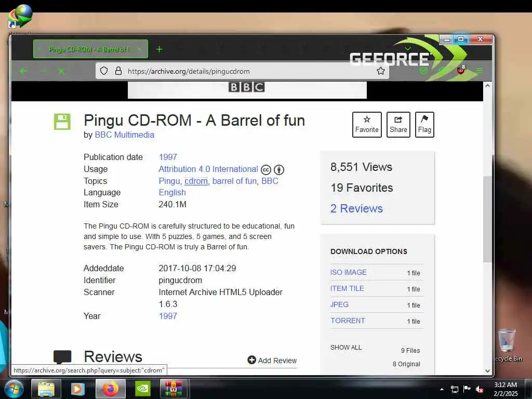This screenshot has height=399, width=532.
Task: Open WinRAR from the taskbar
Action: click(174, 389)
